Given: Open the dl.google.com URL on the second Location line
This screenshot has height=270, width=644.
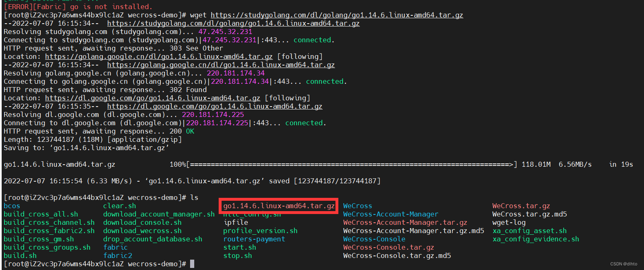Looking at the screenshot, I should (x=153, y=98).
